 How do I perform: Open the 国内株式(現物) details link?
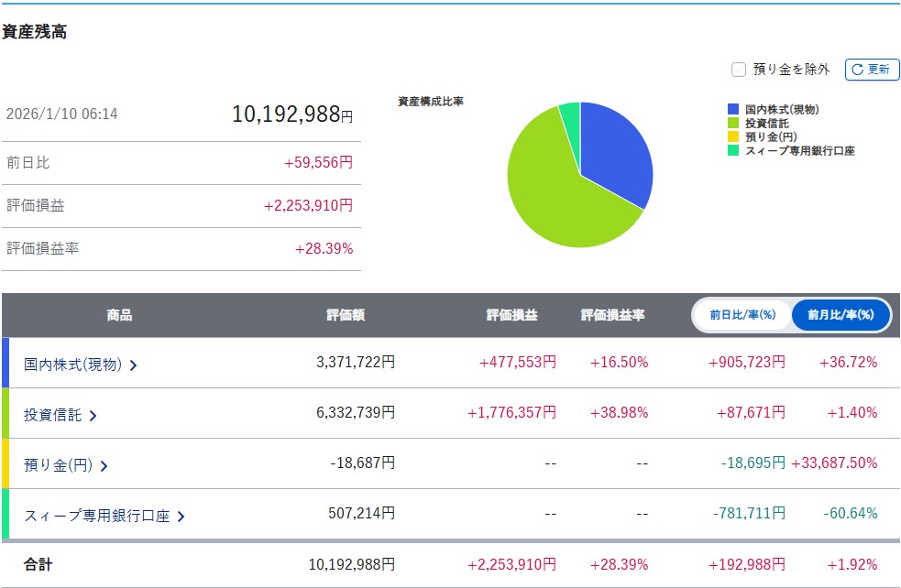pos(73,364)
